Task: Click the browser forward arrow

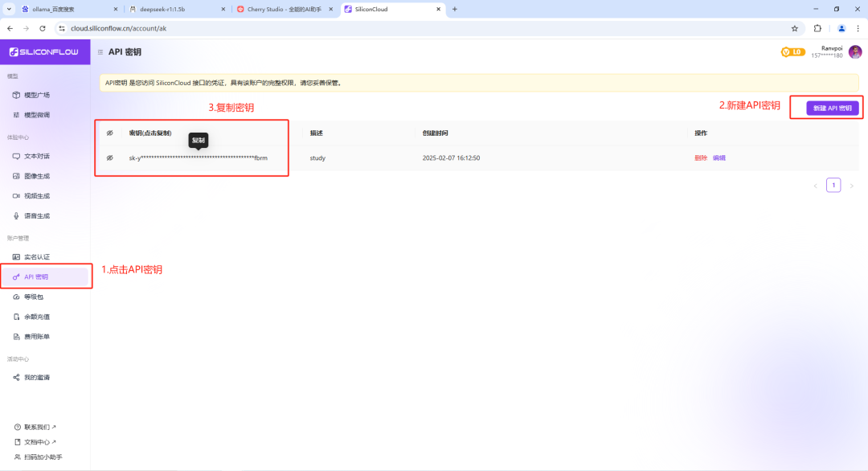Action: pyautogui.click(x=26, y=28)
